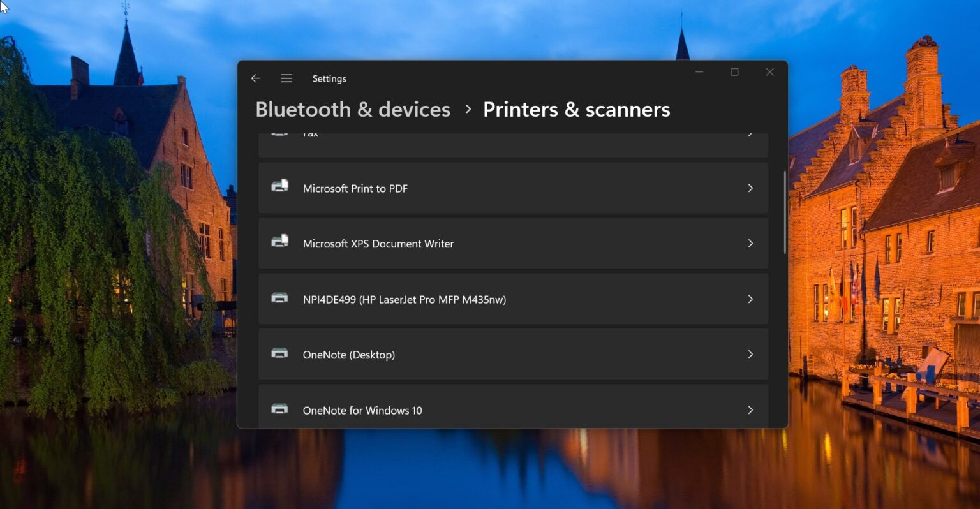This screenshot has width=980, height=509.
Task: Close the Settings window
Action: [x=770, y=72]
